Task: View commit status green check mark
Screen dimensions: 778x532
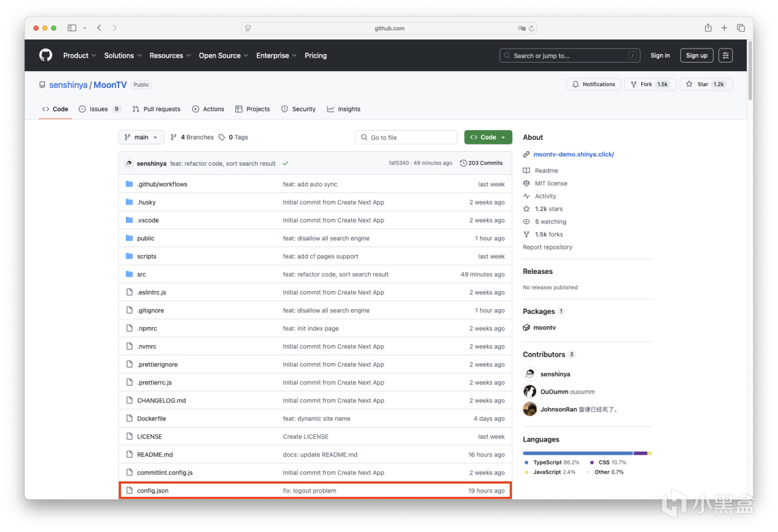Action: [286, 163]
